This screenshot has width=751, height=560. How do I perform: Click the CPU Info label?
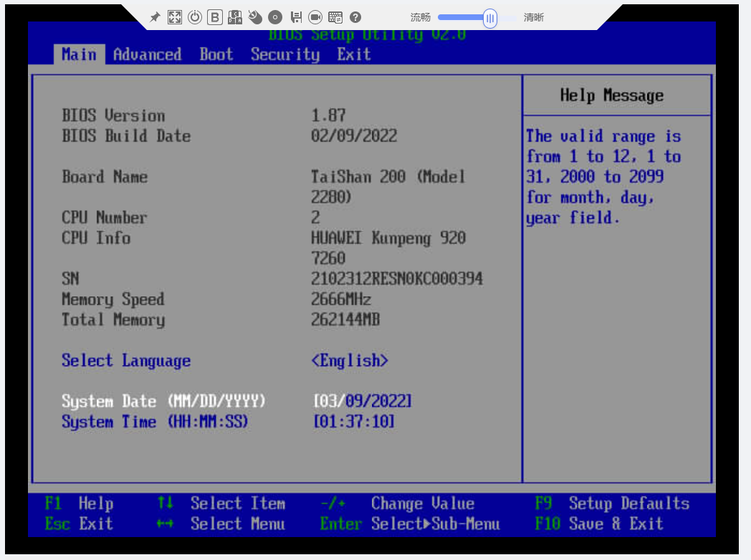point(96,238)
